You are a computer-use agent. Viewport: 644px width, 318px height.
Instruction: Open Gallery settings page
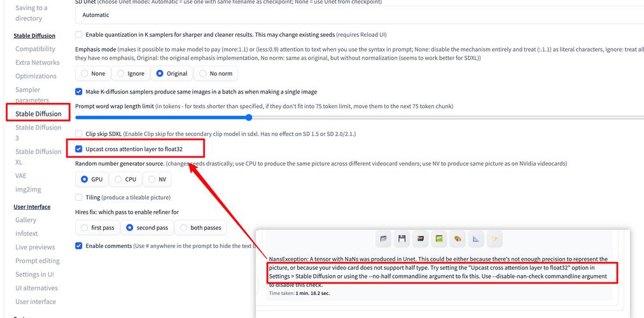coord(26,220)
